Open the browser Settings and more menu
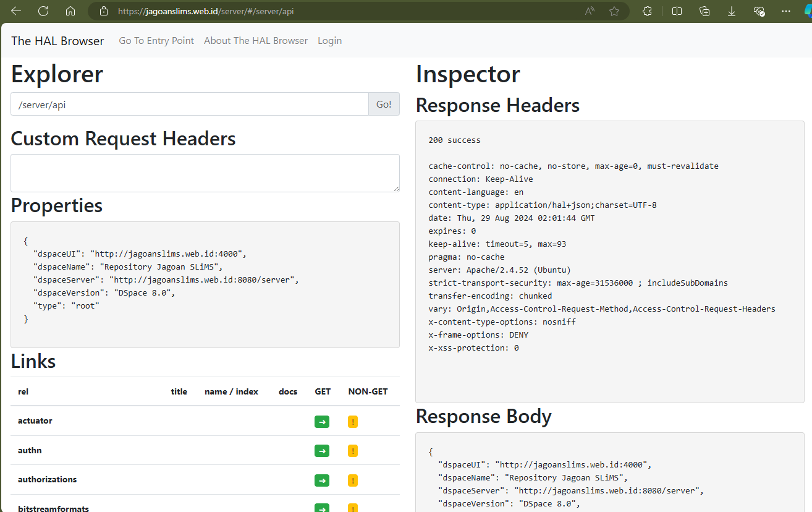Image resolution: width=812 pixels, height=512 pixels. click(x=786, y=11)
